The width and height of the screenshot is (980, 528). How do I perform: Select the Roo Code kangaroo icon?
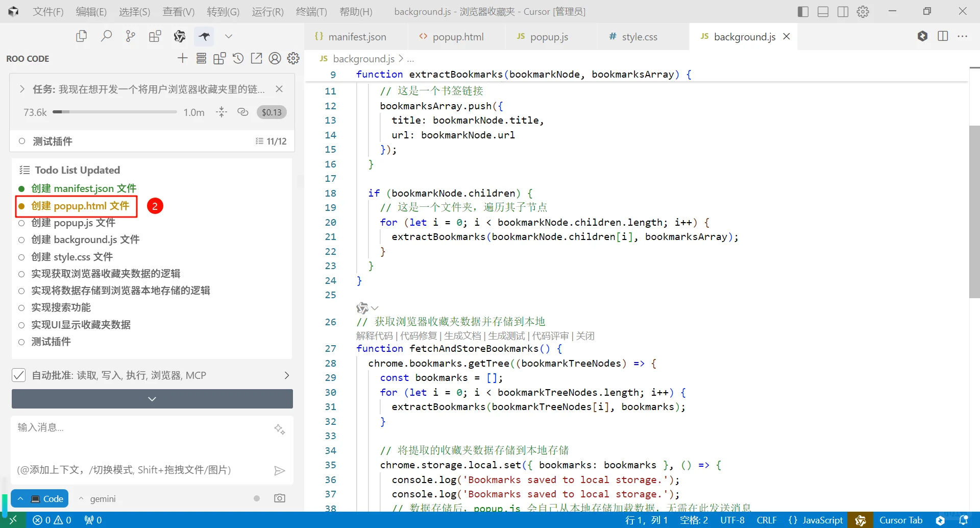204,36
